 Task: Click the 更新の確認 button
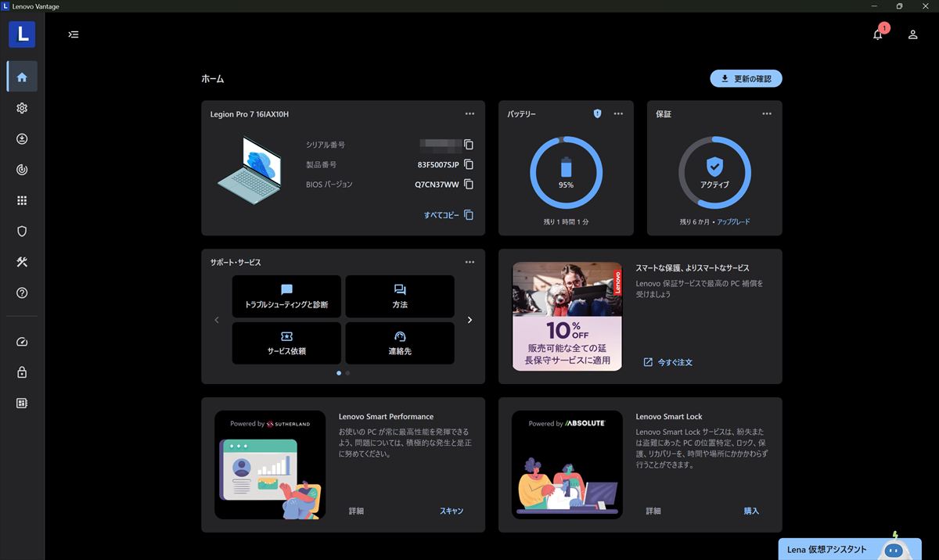coord(746,78)
